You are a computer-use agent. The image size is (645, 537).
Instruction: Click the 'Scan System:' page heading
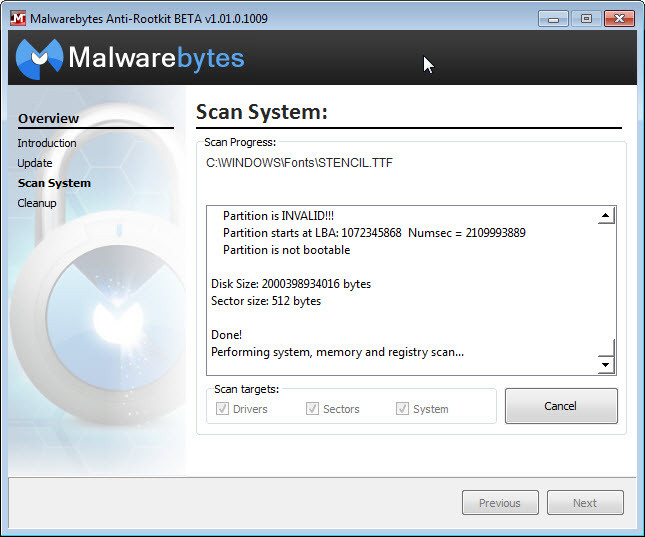(x=262, y=112)
